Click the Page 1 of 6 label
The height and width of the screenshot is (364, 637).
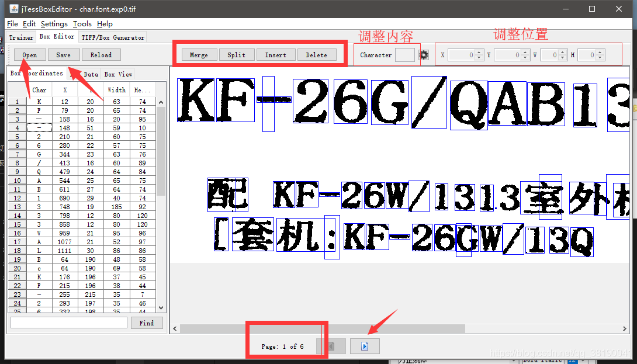282,346
